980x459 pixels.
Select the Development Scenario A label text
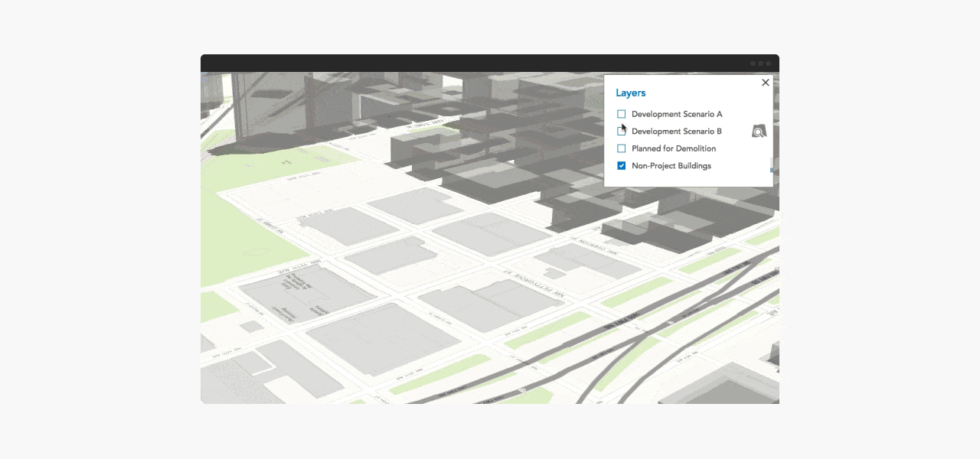click(676, 114)
